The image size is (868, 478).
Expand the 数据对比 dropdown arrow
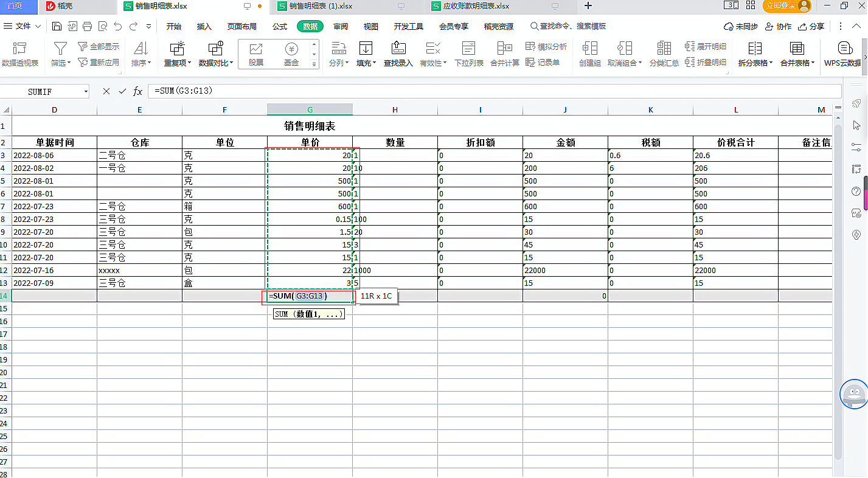click(232, 63)
